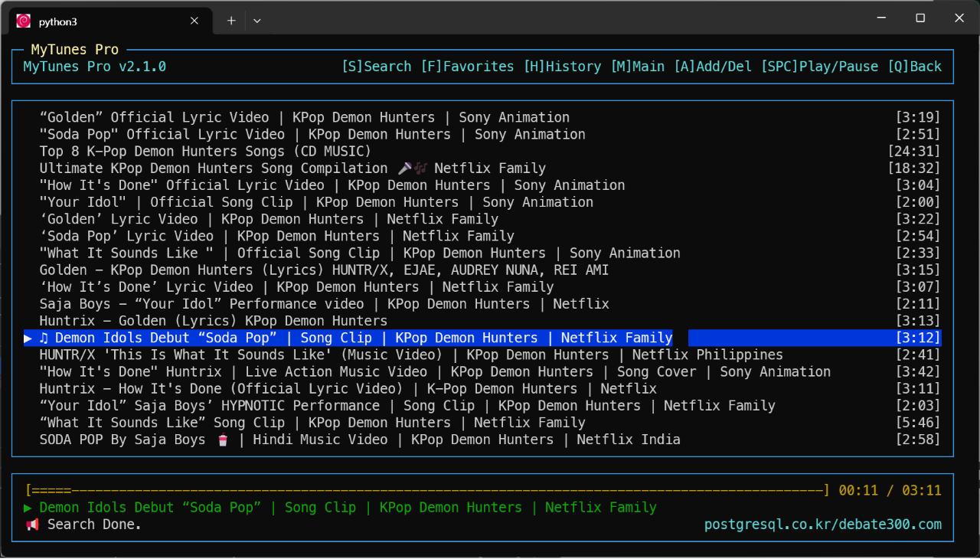
Task: Open a new terminal tab
Action: [x=231, y=21]
